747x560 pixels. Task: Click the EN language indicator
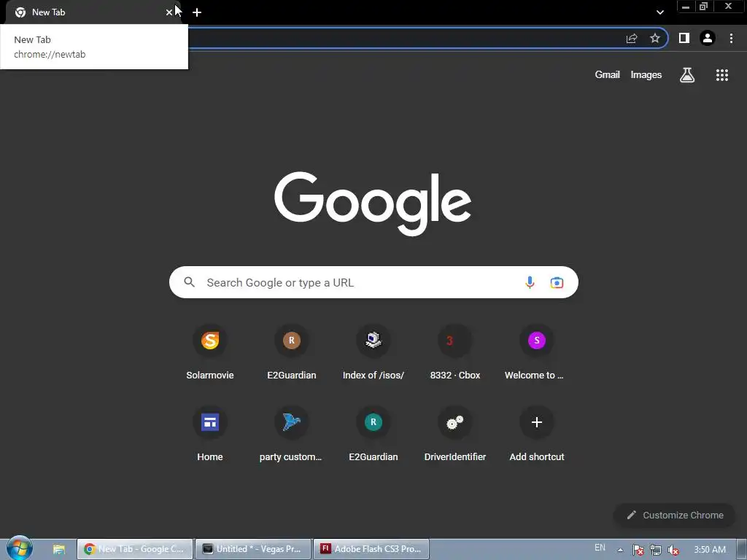pyautogui.click(x=600, y=548)
